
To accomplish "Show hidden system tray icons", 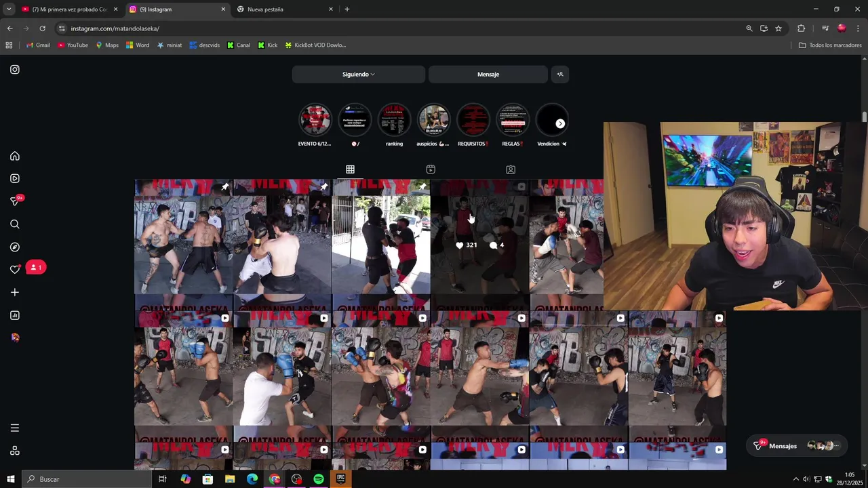I will pos(796,479).
